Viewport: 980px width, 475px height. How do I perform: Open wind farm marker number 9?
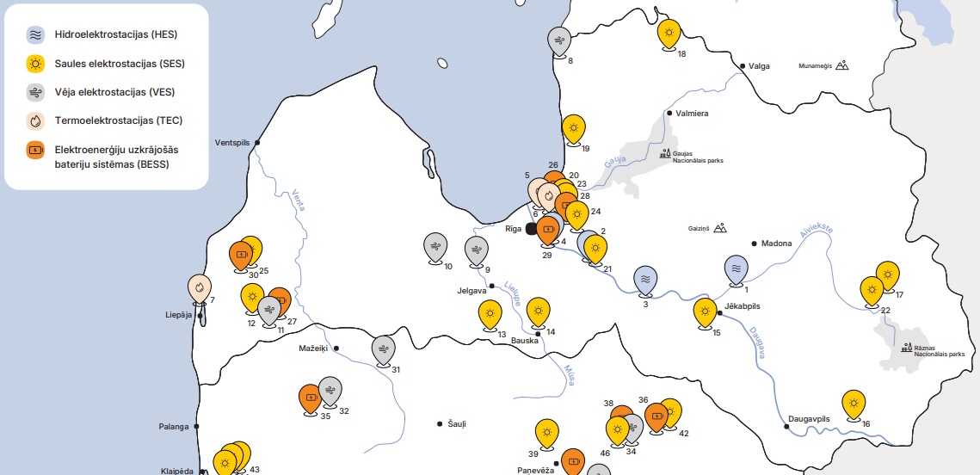coord(477,251)
